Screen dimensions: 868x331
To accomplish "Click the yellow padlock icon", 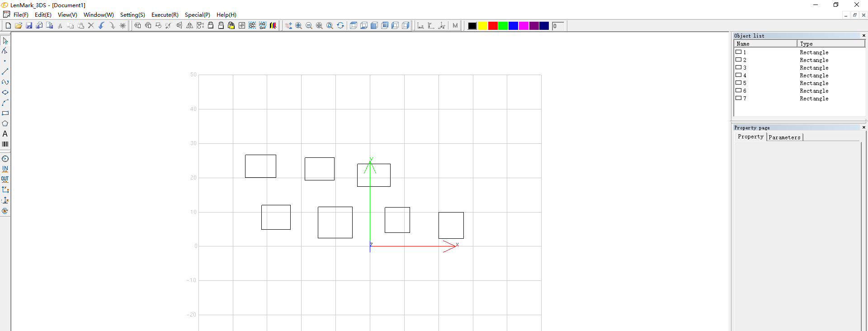I will point(231,26).
